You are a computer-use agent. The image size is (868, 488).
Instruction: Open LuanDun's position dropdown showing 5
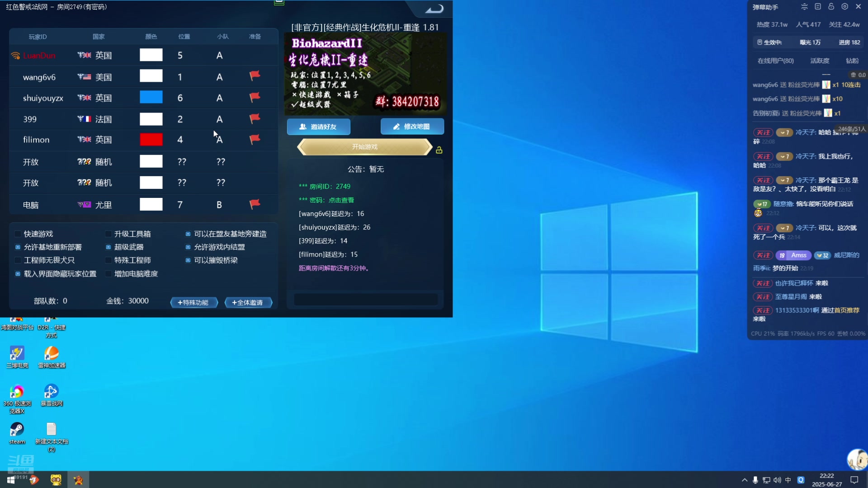[x=180, y=55]
